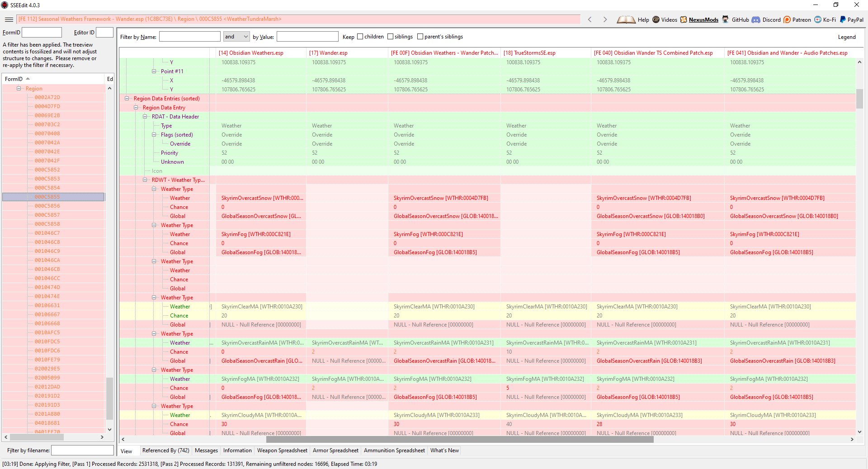Collapse the Region Data Entry node
Image resolution: width=868 pixels, height=469 pixels.
(136, 108)
